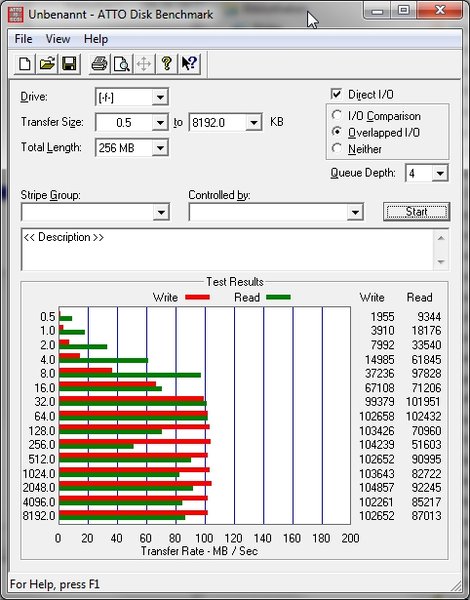Click the Transfer Rate - MB / Sec axis label
The height and width of the screenshot is (600, 470).
199,551
